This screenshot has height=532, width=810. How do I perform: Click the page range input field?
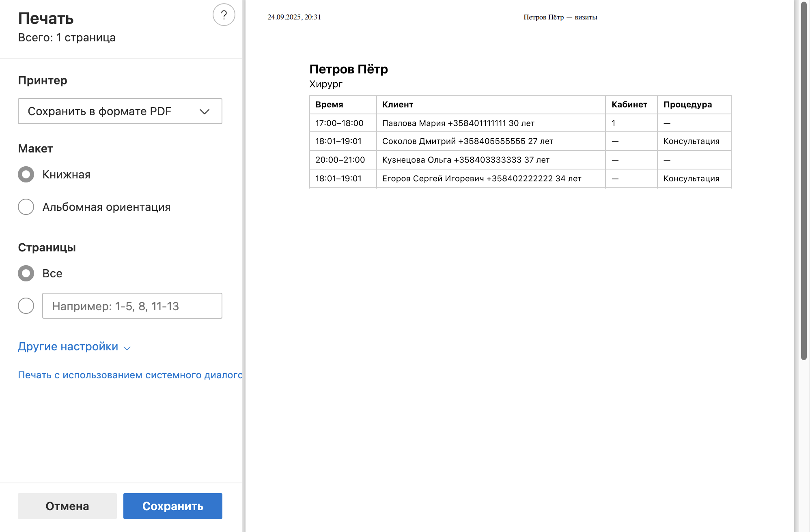point(132,306)
